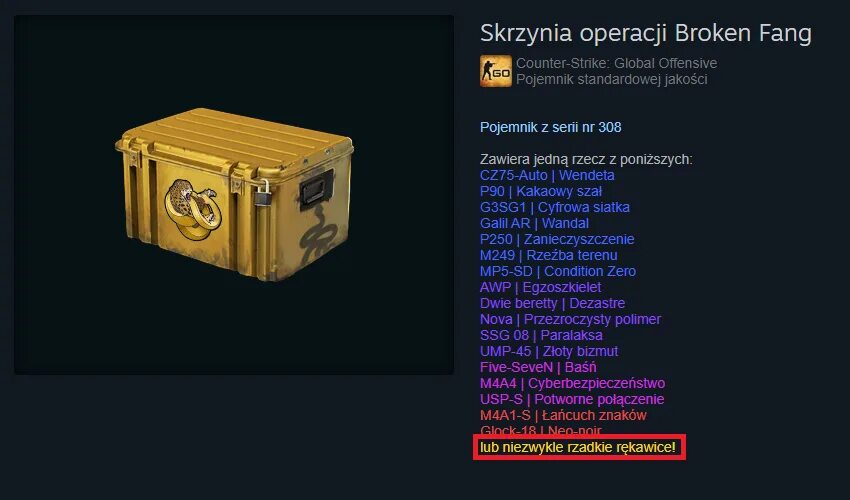The width and height of the screenshot is (850, 500).
Task: Click Dwie beretty | Dezastre
Action: (x=552, y=303)
